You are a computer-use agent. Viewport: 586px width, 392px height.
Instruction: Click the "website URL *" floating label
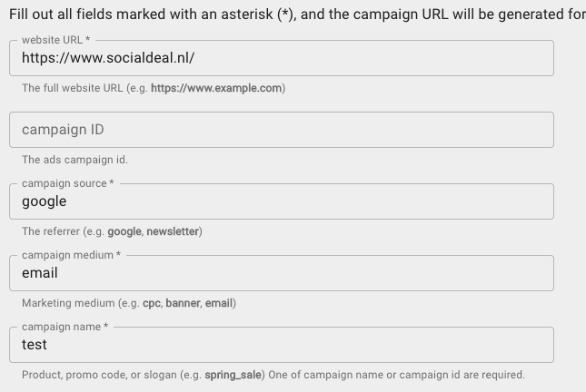coord(55,41)
